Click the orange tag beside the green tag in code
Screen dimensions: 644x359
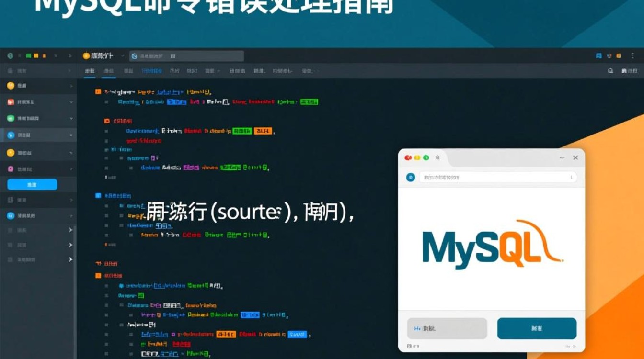tap(263, 131)
